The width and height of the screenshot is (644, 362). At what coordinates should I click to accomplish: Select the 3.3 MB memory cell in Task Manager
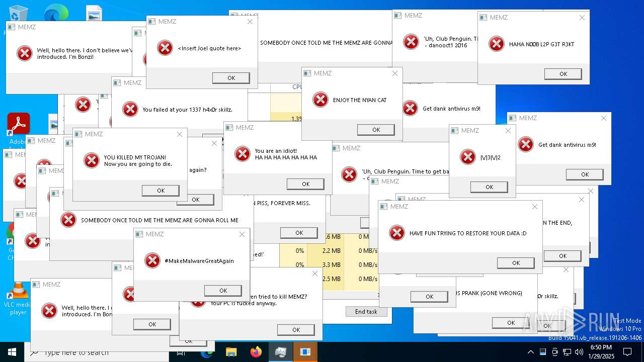tap(326, 265)
